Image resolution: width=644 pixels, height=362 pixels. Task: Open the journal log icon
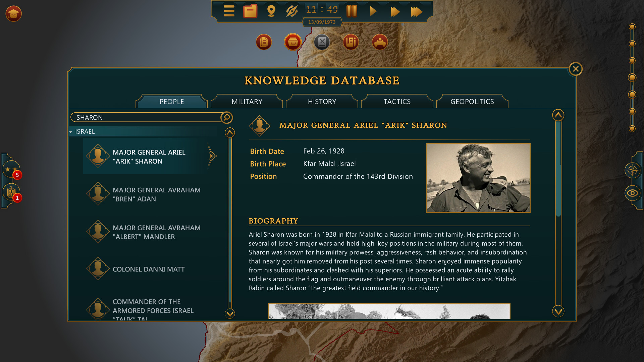point(351,42)
